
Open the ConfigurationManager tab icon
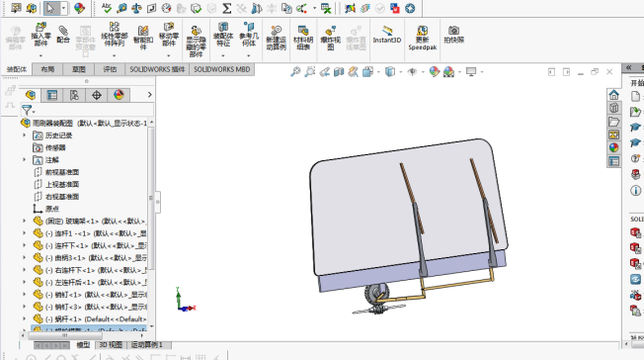(74, 95)
